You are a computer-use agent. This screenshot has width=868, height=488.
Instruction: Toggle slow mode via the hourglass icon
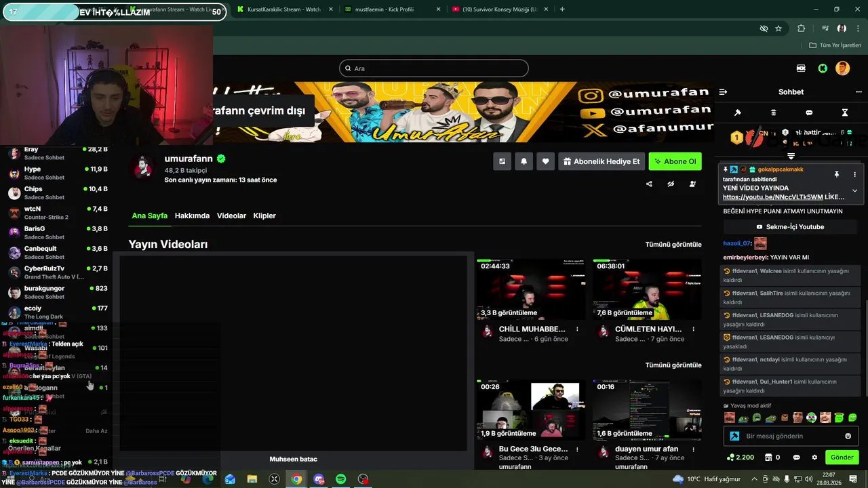click(845, 113)
